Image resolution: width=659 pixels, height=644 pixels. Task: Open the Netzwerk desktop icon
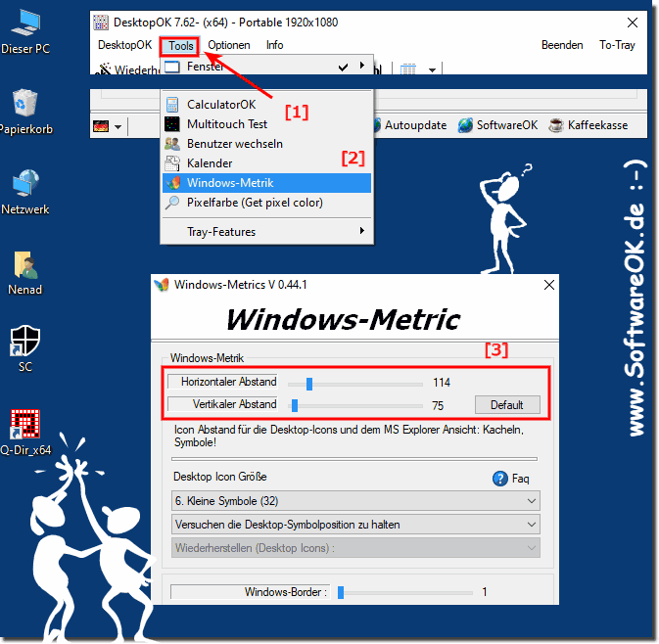pos(25,183)
